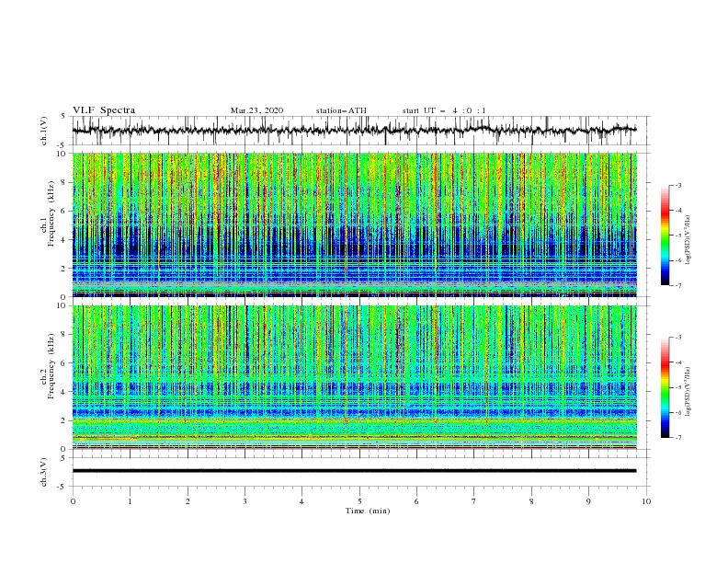Image resolution: width=728 pixels, height=563 pixels.
Task: Click the "-7" tick on ch.1 color bar
Action: (677, 285)
